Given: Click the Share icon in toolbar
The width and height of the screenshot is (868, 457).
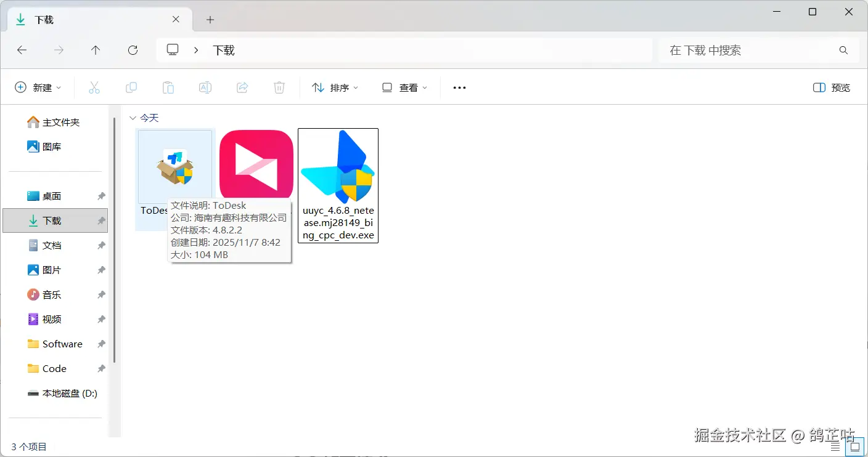Looking at the screenshot, I should click(242, 88).
